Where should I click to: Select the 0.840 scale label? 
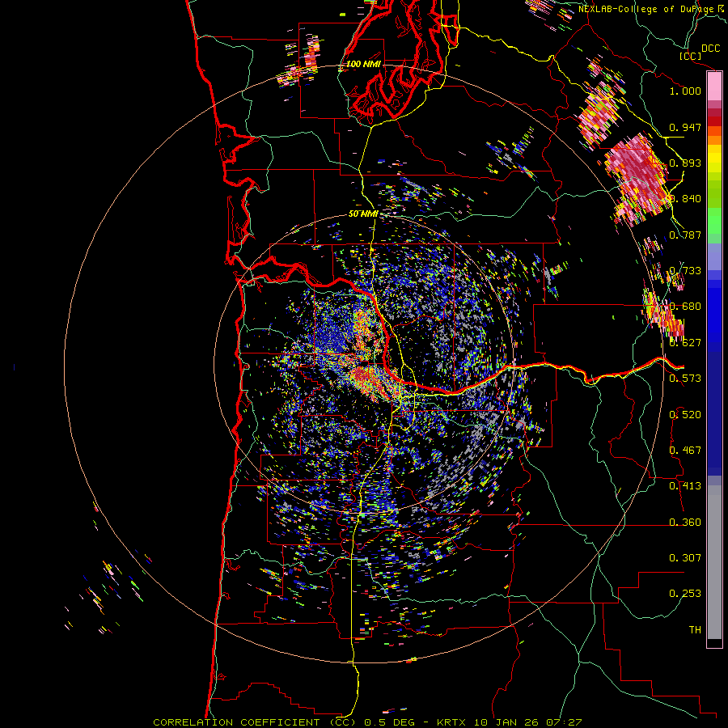[x=685, y=199]
